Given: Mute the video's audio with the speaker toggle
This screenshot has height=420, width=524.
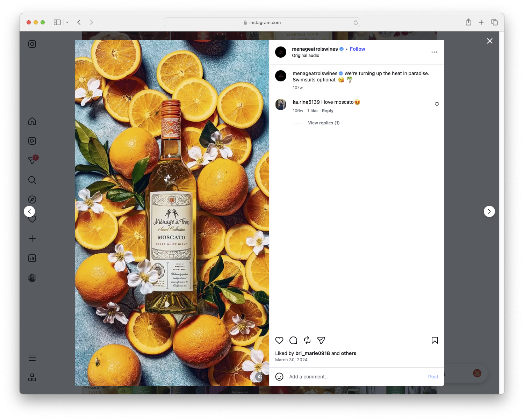Looking at the screenshot, I should (259, 377).
